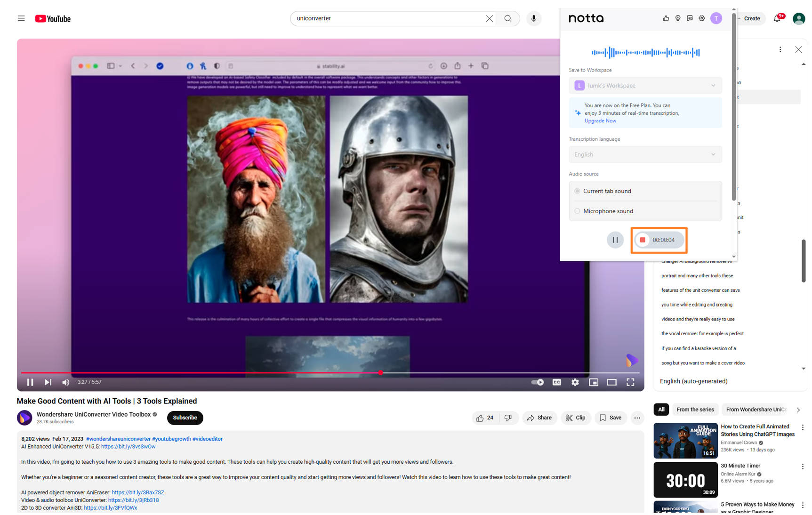Viewport: 812px width, 515px height.
Task: Skip to the next video
Action: pyautogui.click(x=48, y=382)
